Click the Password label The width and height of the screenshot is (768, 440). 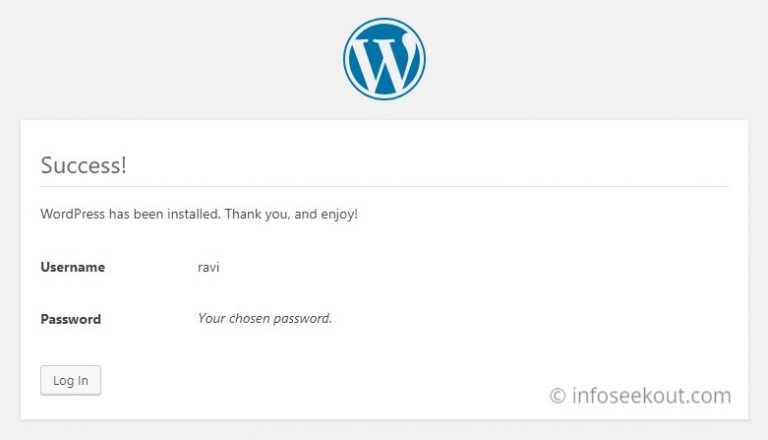pos(71,319)
